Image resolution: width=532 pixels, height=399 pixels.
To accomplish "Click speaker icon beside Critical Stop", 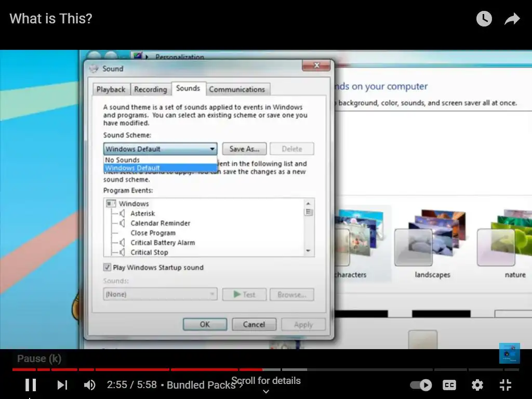I will pyautogui.click(x=122, y=252).
